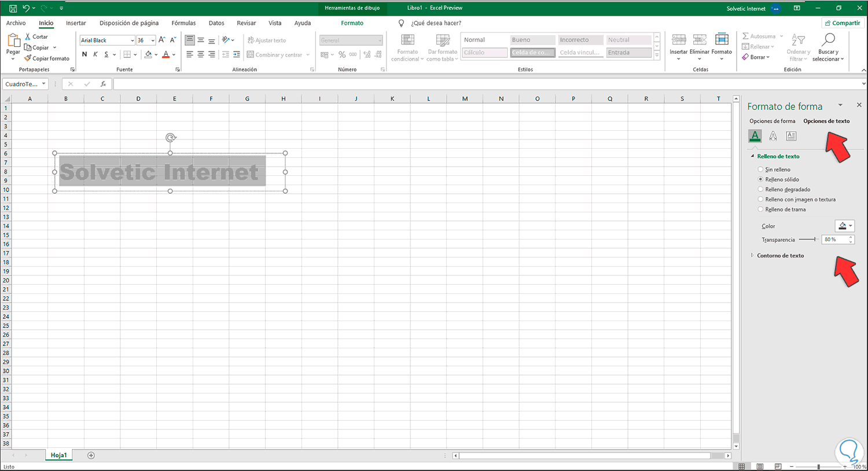Click the Undo arrow icon
The height and width of the screenshot is (471, 868).
pyautogui.click(x=26, y=9)
